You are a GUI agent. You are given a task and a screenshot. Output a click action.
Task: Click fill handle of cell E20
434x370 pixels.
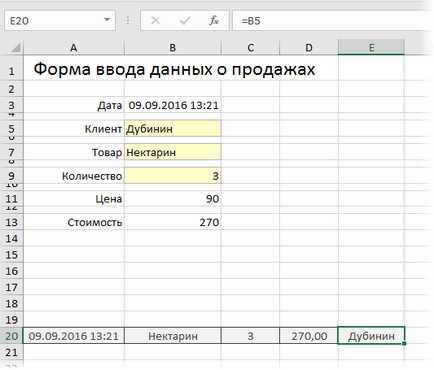[404, 343]
